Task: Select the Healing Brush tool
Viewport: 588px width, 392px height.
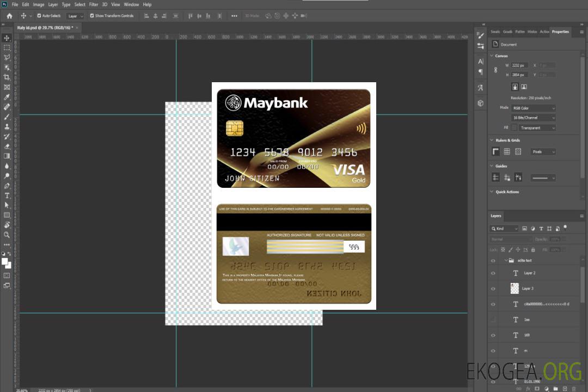Action: click(7, 107)
